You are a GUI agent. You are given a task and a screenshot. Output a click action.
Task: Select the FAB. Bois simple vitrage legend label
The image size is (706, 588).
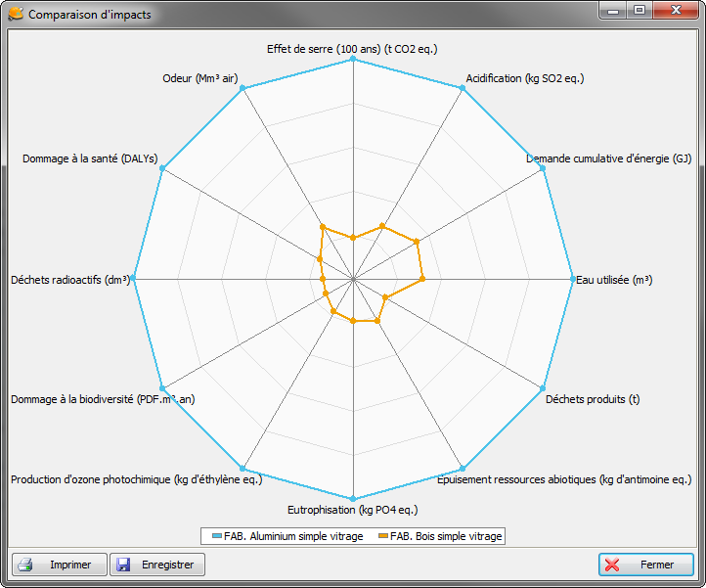point(446,536)
